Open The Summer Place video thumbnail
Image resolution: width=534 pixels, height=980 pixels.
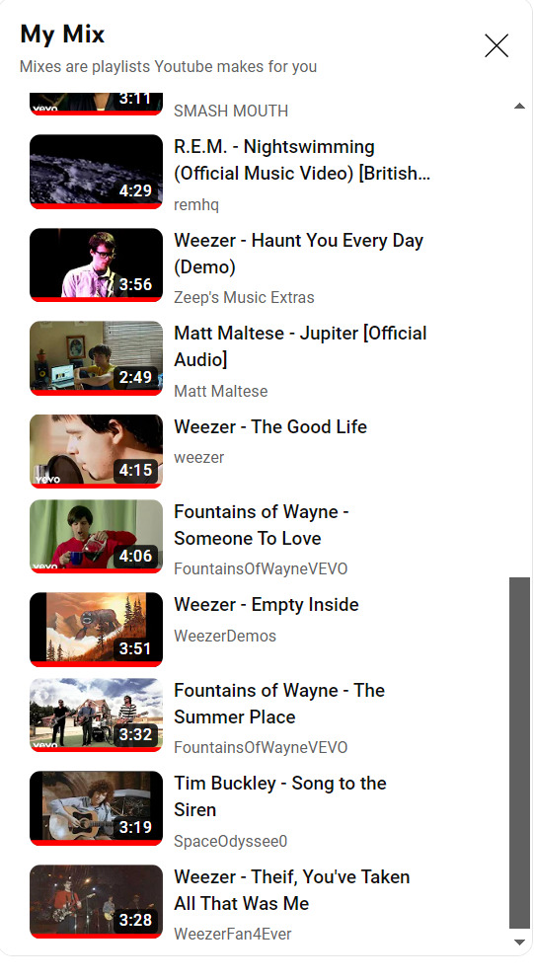pos(97,715)
